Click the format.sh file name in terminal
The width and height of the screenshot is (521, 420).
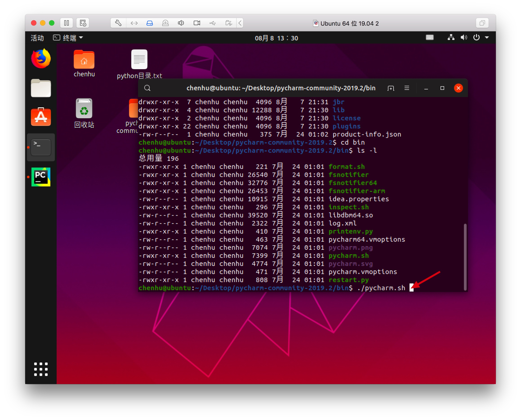[x=346, y=167]
